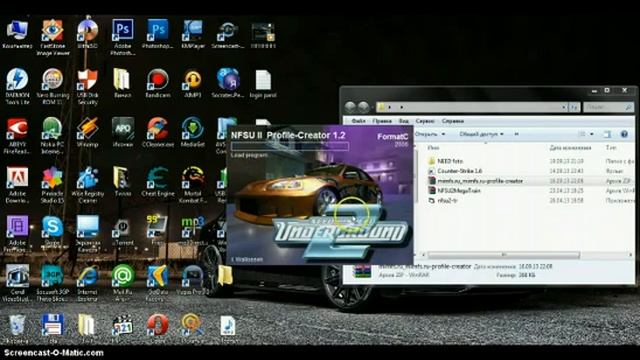Launch Corel VideoStudio shortcut
This screenshot has width=640, height=360.
(x=17, y=283)
